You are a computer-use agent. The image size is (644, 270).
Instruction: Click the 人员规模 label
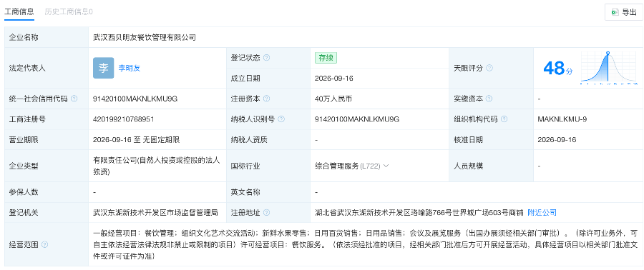click(x=468, y=166)
